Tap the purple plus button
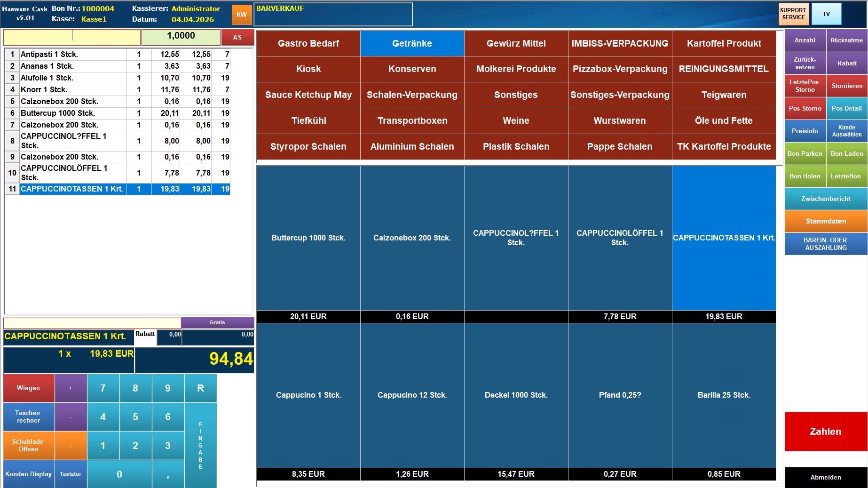The height and width of the screenshot is (488, 868). tap(71, 388)
